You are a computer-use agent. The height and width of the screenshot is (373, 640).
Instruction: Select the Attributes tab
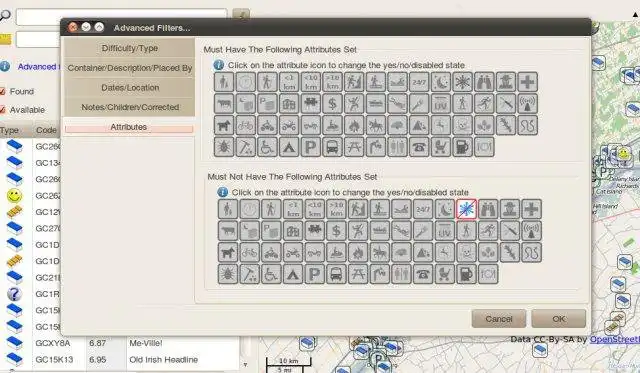pyautogui.click(x=129, y=127)
